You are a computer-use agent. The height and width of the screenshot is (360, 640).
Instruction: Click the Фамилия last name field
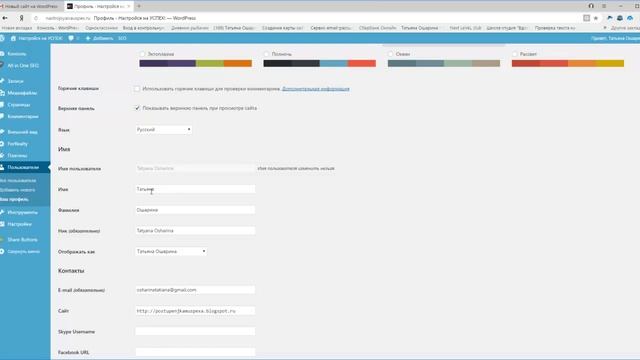tap(195, 210)
